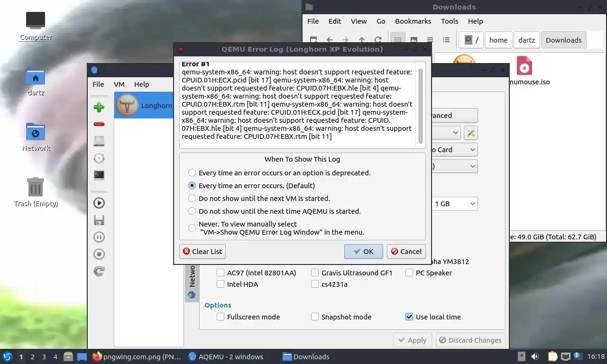Image resolution: width=607 pixels, height=364 pixels.
Task: Choose 'Do not show until next VM is started'
Action: coord(259,199)
